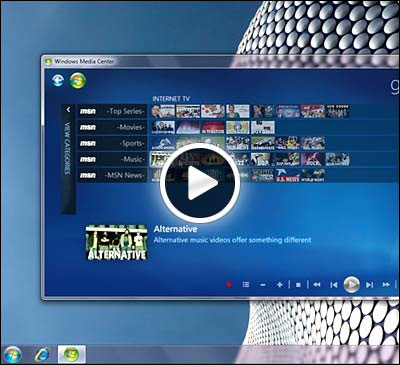
Task: Click the Windows Media Center title bar icon
Action: tap(49, 62)
